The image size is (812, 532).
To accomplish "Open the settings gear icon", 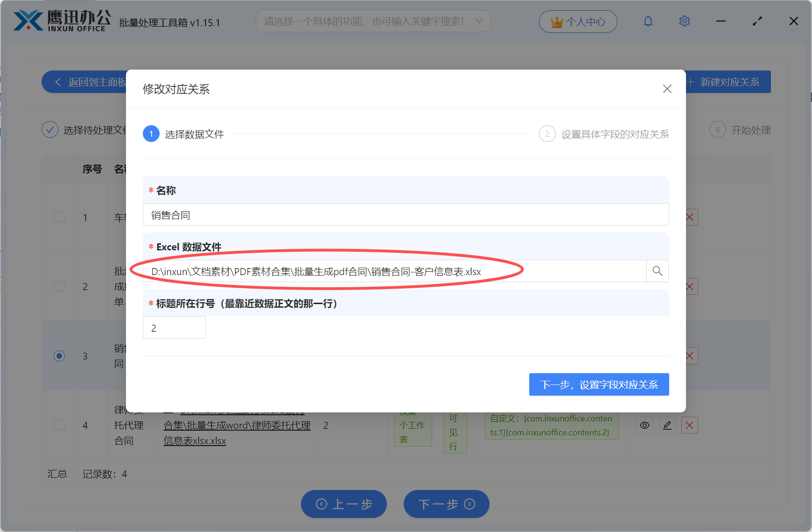I will [x=684, y=21].
